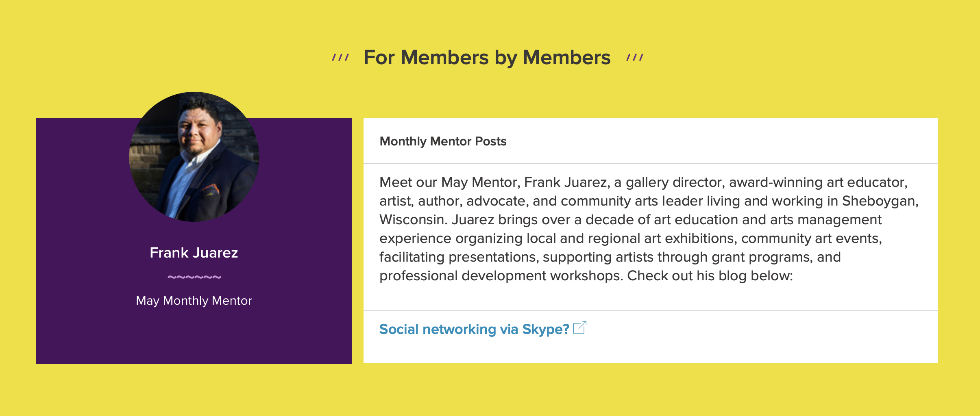Click Frank Juarez's circular profile photo
Viewport: 980px width, 416px height.
point(194,157)
